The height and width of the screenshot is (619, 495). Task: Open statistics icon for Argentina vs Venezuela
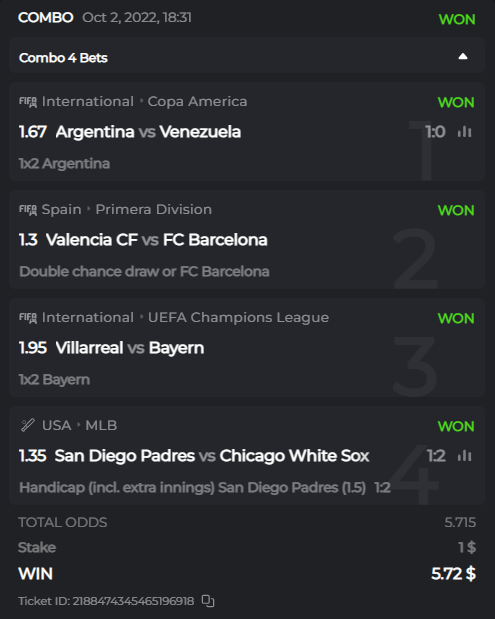[465, 132]
